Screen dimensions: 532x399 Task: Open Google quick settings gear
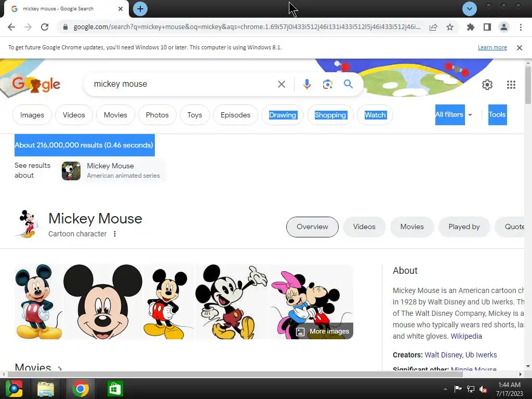click(x=487, y=85)
